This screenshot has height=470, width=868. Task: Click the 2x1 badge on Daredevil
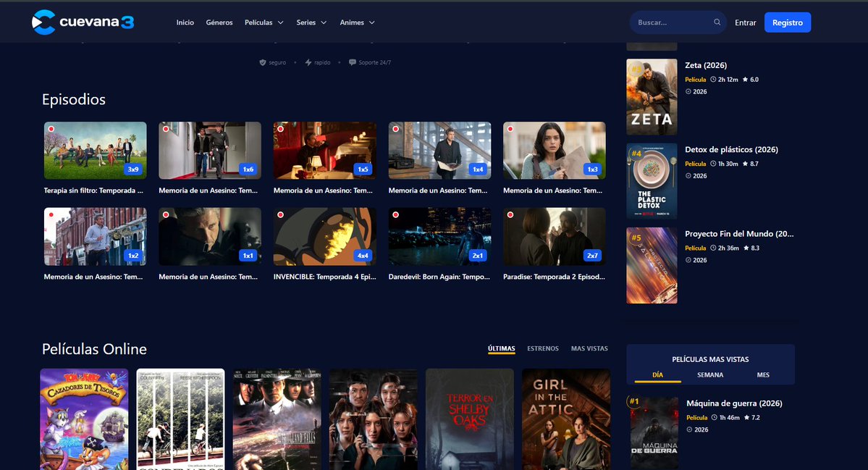[478, 256]
